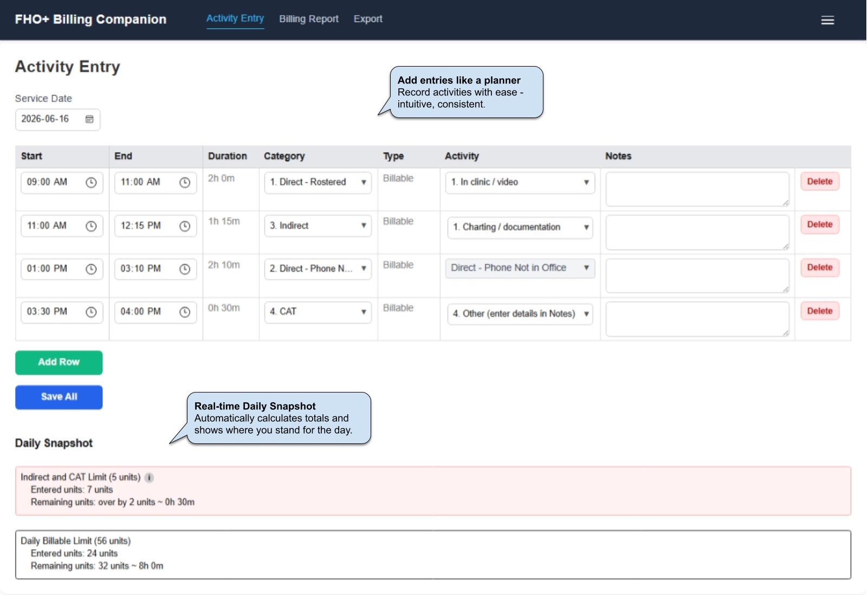
Task: Click 'Daily Billable Limit (56 units)' text
Action: (x=76, y=541)
